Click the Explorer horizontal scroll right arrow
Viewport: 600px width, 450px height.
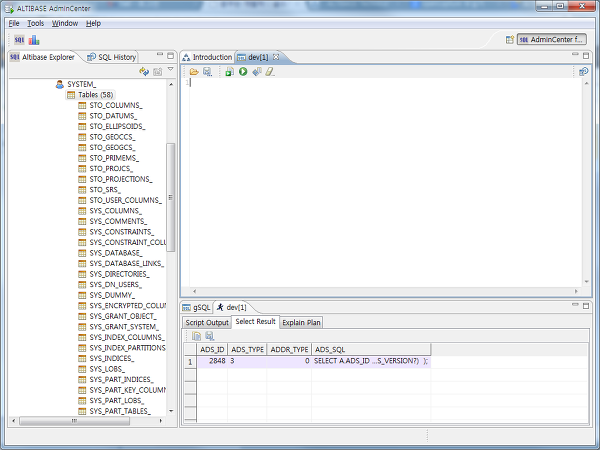click(x=161, y=421)
